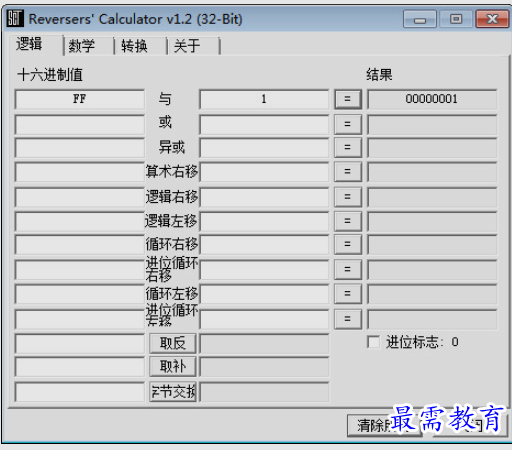The height and width of the screenshot is (450, 512).
Task: Click the left input of the 逻辑右移 row
Action: coord(80,197)
